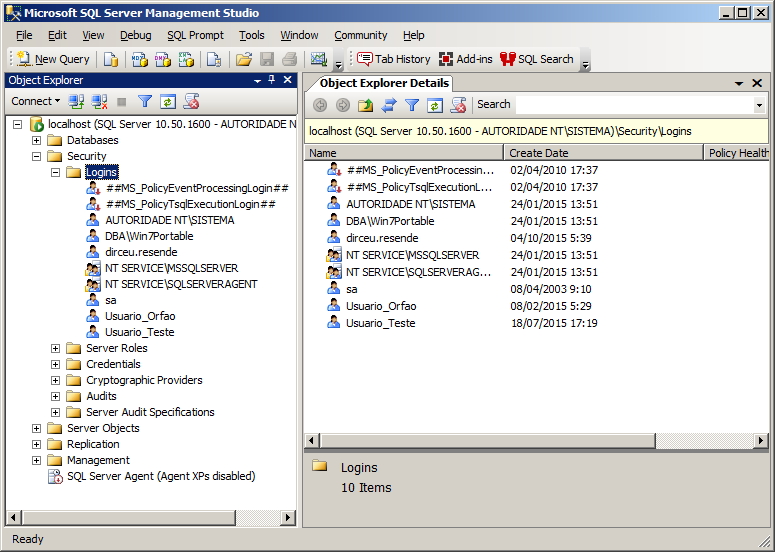Image resolution: width=775 pixels, height=552 pixels.
Task: Refresh the Object Explorer tree
Action: [x=168, y=102]
